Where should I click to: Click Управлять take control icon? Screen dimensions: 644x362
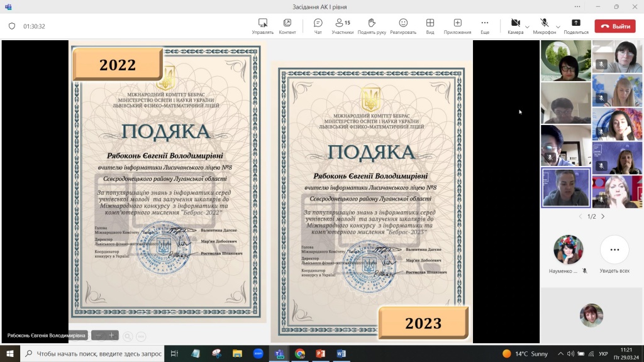[262, 23]
